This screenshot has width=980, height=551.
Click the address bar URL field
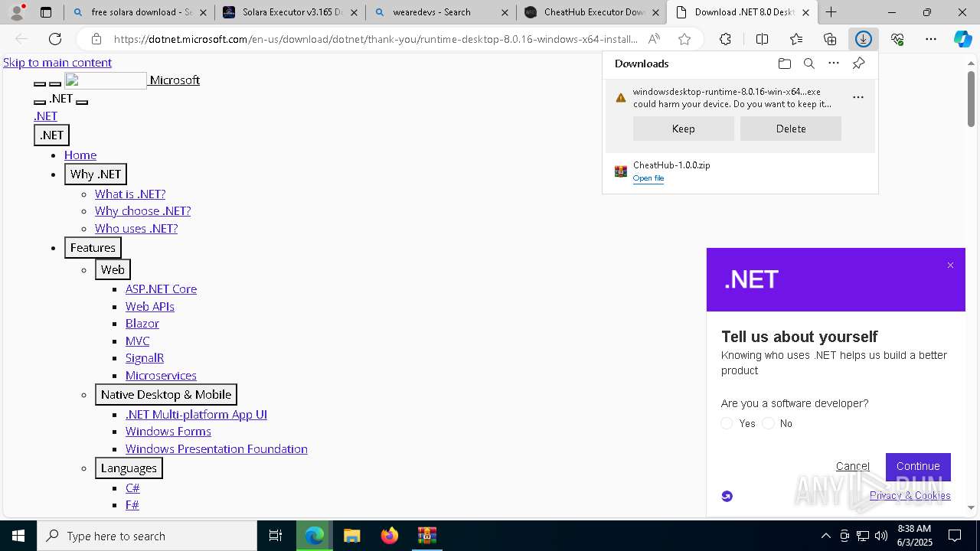click(x=375, y=39)
